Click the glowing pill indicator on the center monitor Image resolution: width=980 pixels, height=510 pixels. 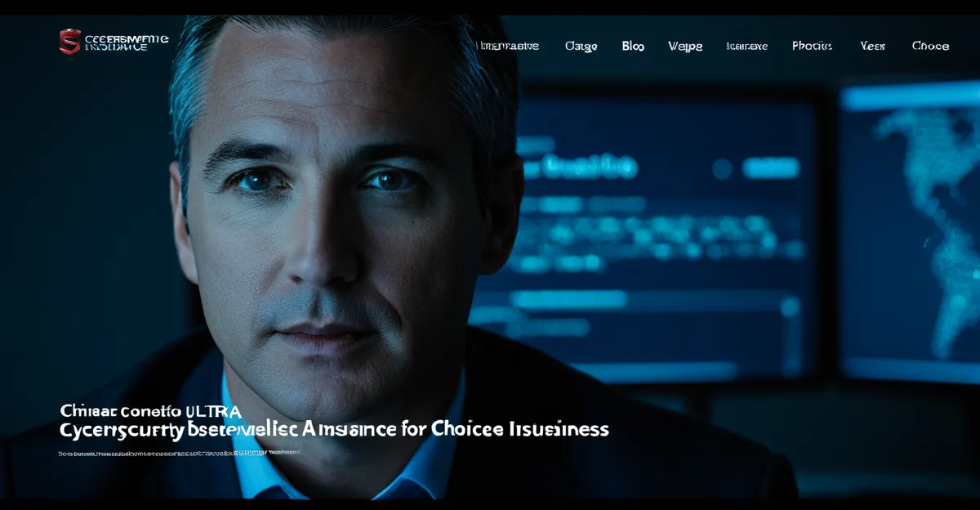coord(771,168)
